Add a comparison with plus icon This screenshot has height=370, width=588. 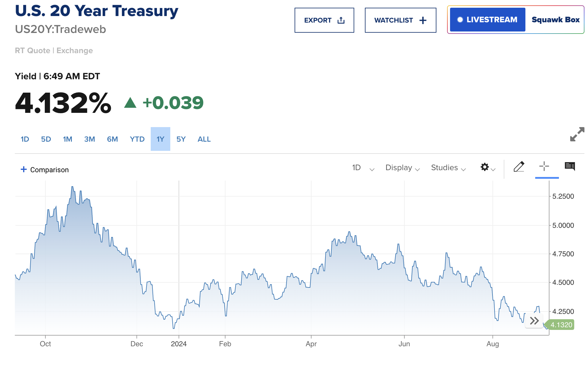tap(24, 169)
